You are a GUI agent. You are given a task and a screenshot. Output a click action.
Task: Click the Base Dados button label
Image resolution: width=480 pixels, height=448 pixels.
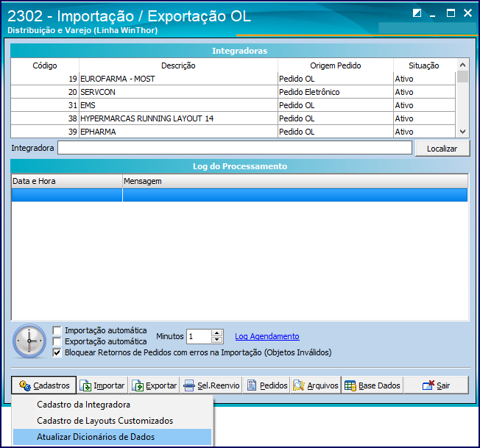tap(379, 385)
